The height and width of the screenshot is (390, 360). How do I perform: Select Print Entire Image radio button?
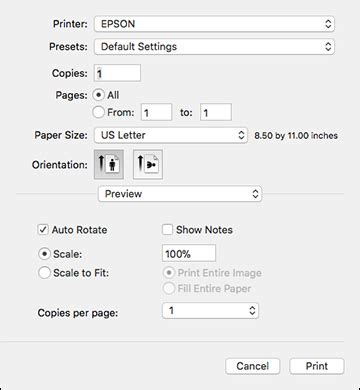coord(169,273)
